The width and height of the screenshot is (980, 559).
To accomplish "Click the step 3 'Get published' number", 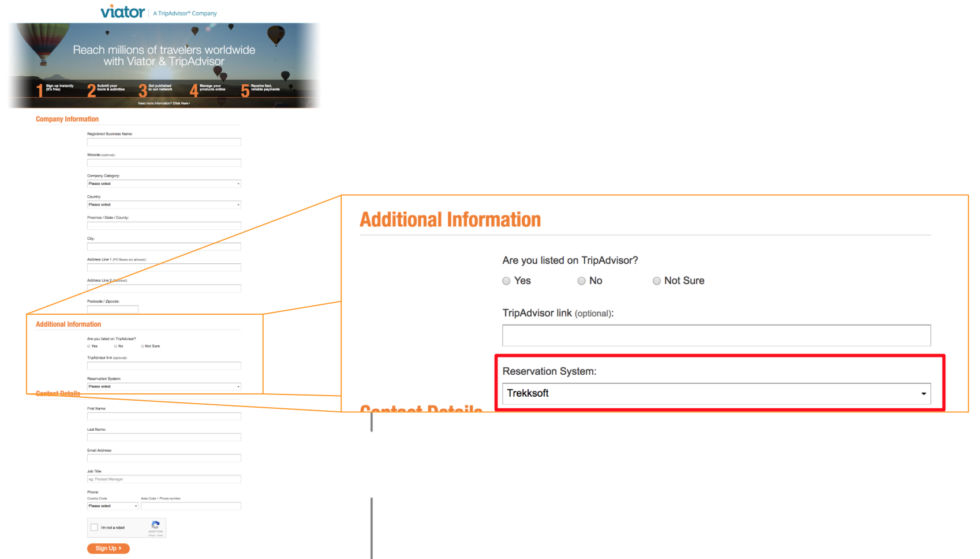I will point(143,90).
